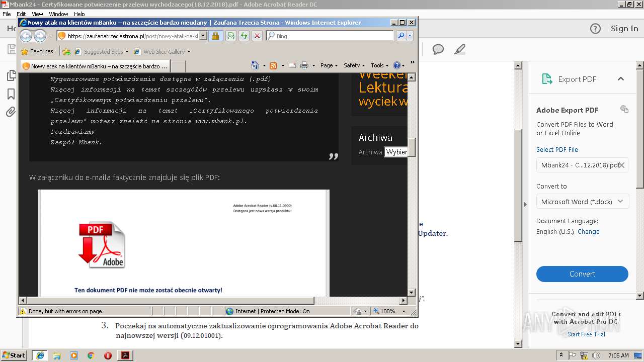Click the IE Home icon

[x=255, y=65]
